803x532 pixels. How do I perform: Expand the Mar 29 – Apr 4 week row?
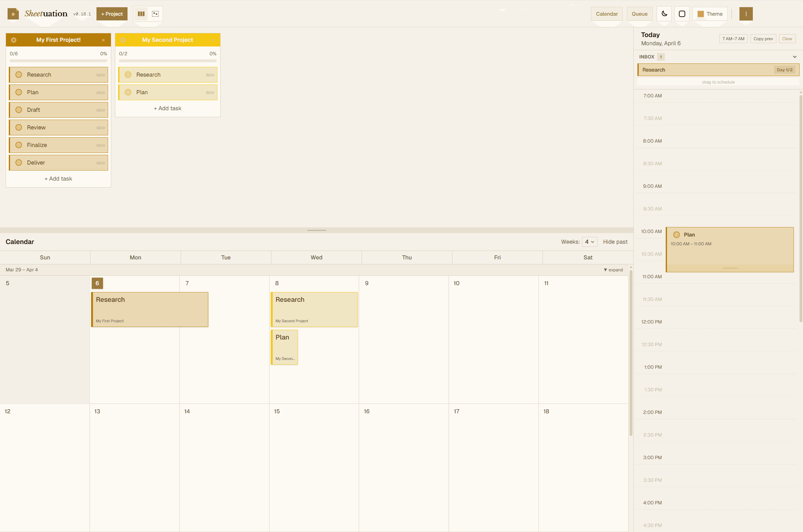click(x=613, y=270)
